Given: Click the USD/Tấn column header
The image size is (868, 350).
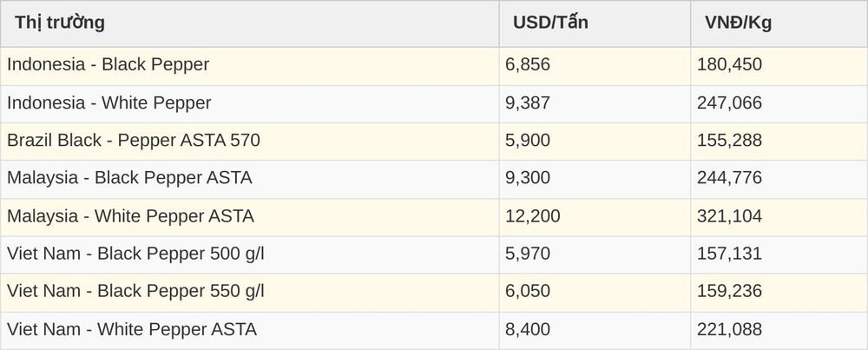Looking at the screenshot, I should [x=595, y=23].
